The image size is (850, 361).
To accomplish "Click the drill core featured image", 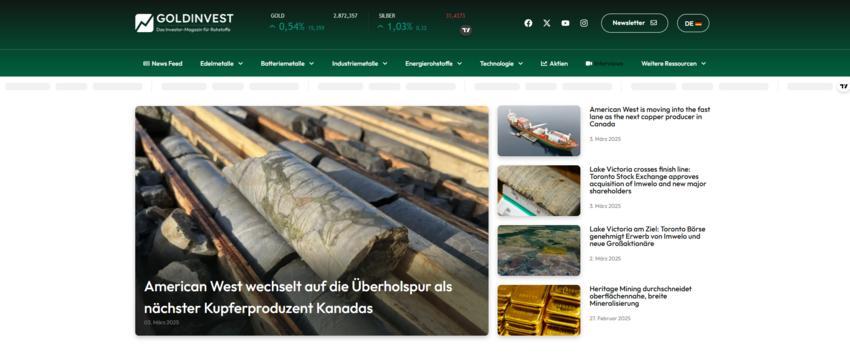I will (x=312, y=220).
